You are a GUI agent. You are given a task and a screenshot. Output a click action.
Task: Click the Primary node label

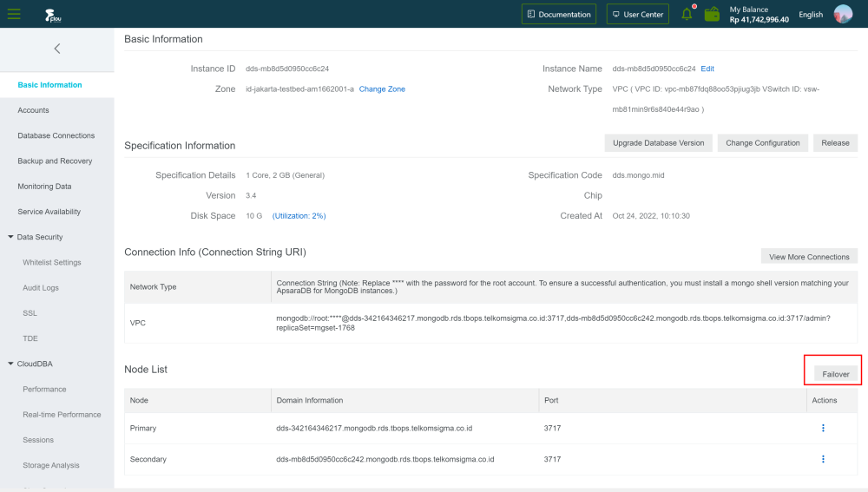(143, 429)
